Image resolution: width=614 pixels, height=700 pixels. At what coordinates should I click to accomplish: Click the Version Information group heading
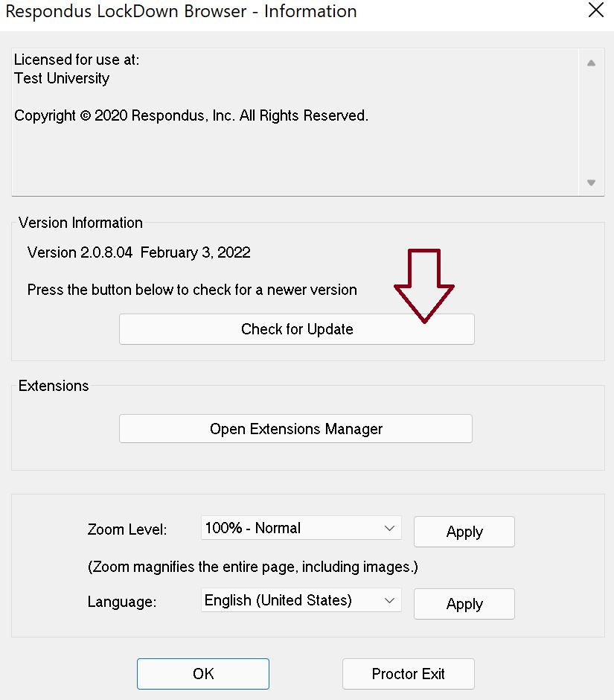[x=80, y=223]
